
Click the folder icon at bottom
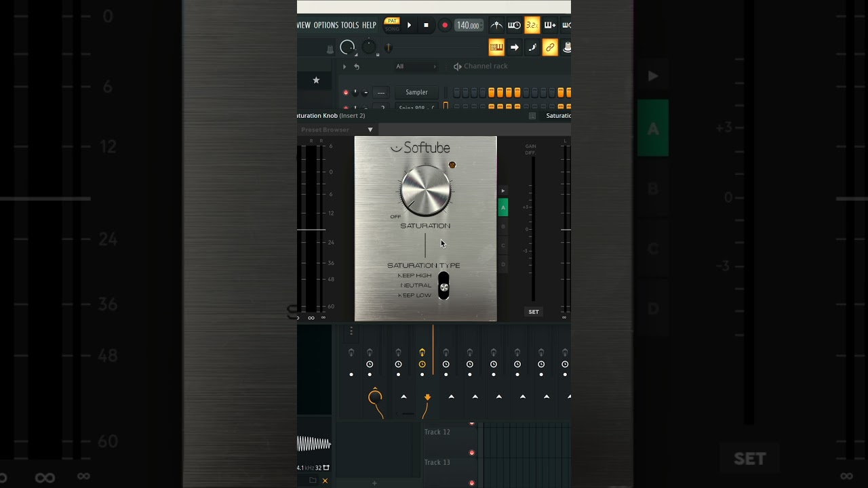(x=313, y=481)
